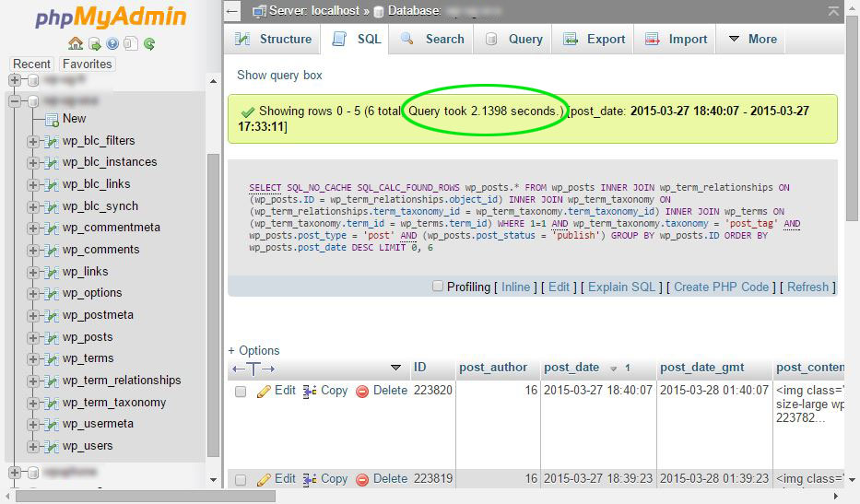Expand the wp_blc_synch tree node
The height and width of the screenshot is (504, 860).
(33, 206)
